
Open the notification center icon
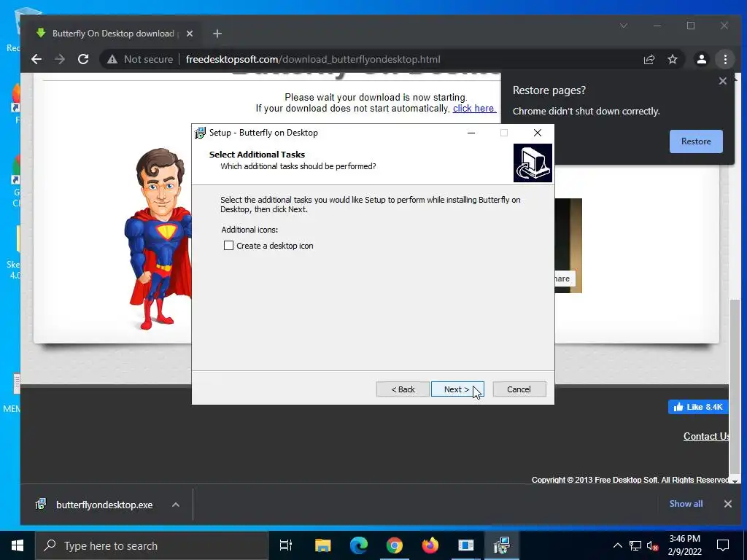(723, 545)
